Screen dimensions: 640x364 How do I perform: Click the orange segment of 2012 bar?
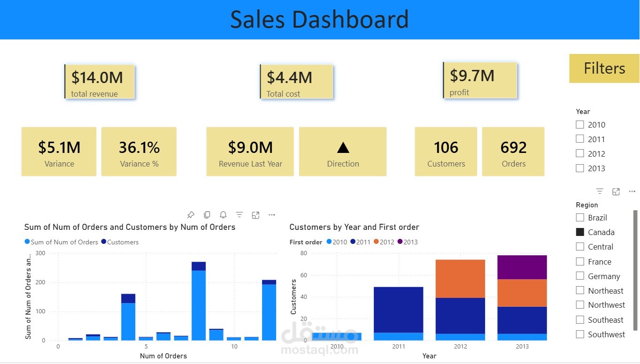[461, 279]
